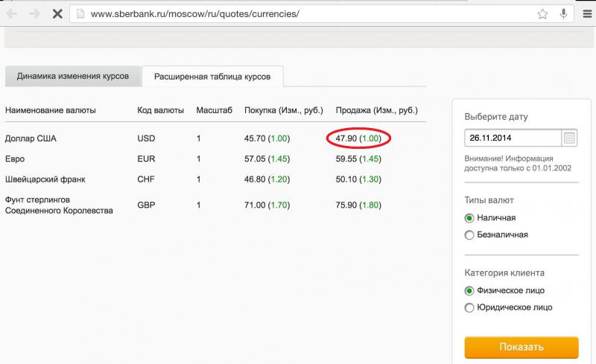Choose Юридическое лицо client category
Viewport: 596px width, 364px height.
tap(469, 307)
